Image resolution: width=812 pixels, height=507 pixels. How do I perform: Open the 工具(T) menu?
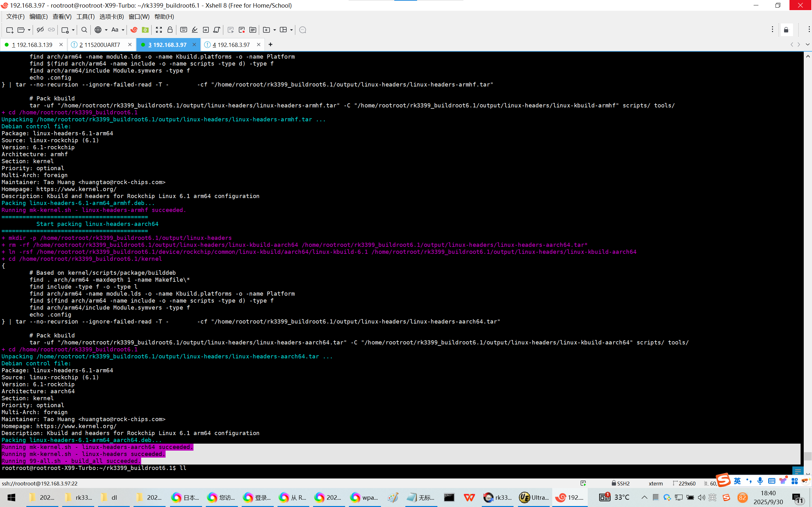(x=85, y=16)
